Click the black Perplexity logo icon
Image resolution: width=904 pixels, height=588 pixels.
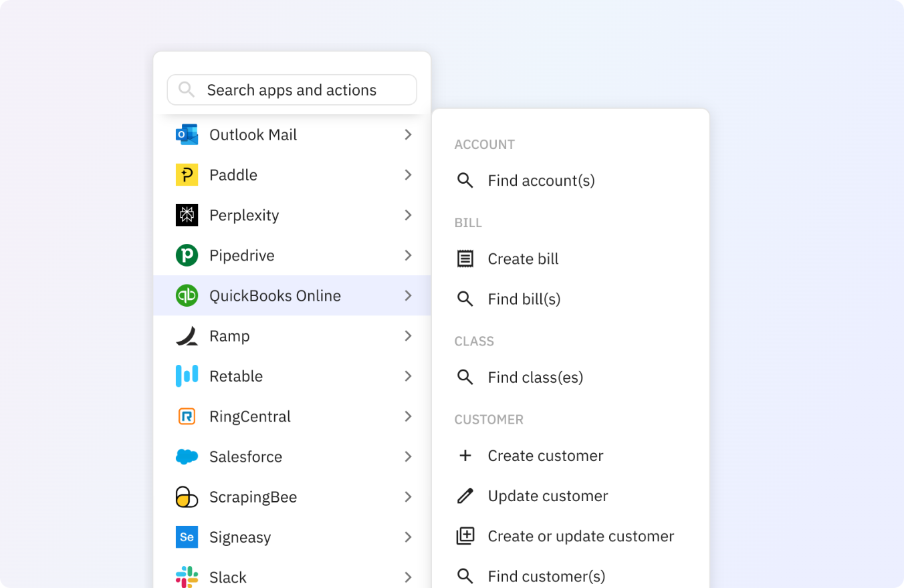click(187, 215)
